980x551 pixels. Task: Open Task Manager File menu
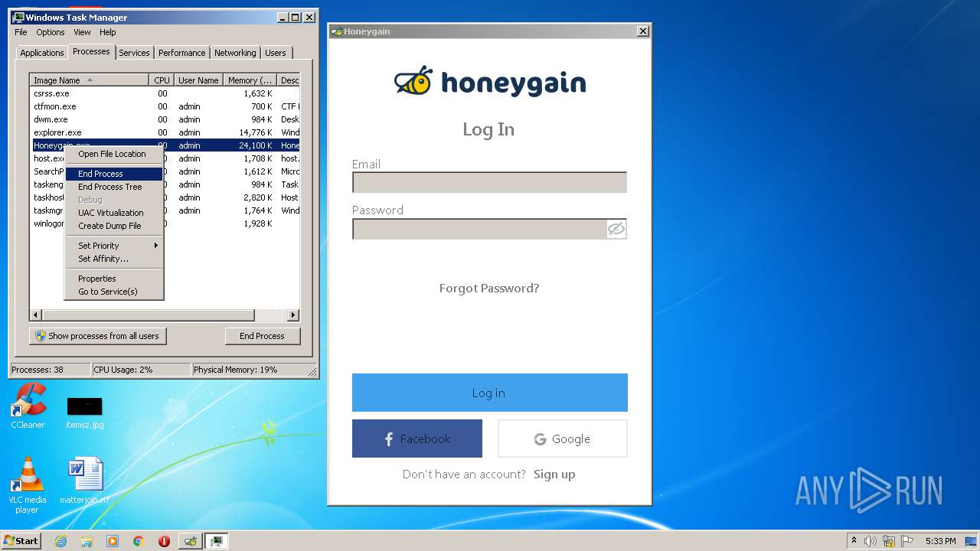[21, 32]
